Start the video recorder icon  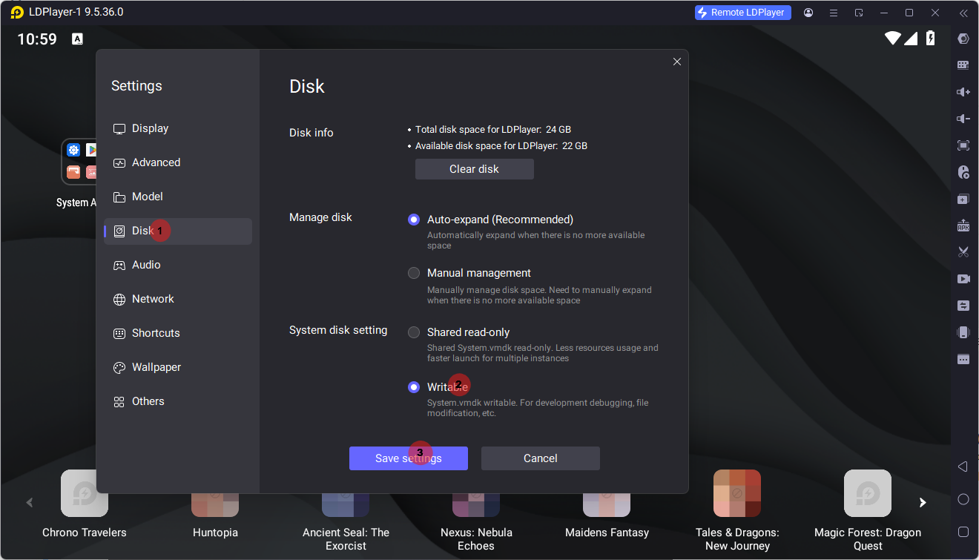(x=963, y=279)
